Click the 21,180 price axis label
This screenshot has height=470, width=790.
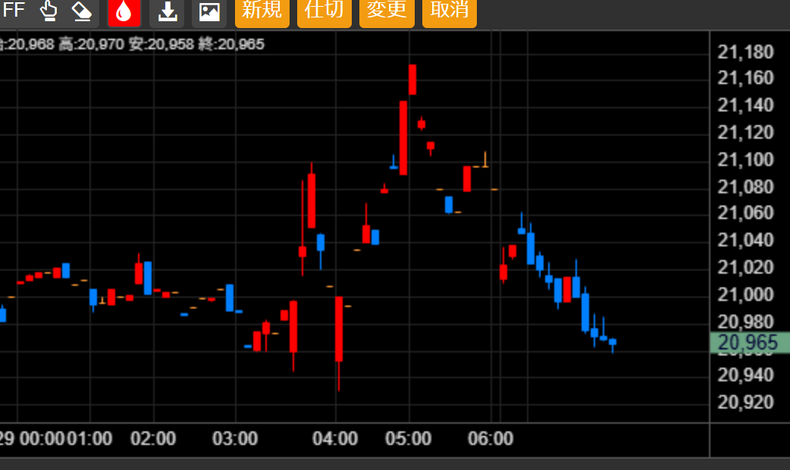click(745, 52)
